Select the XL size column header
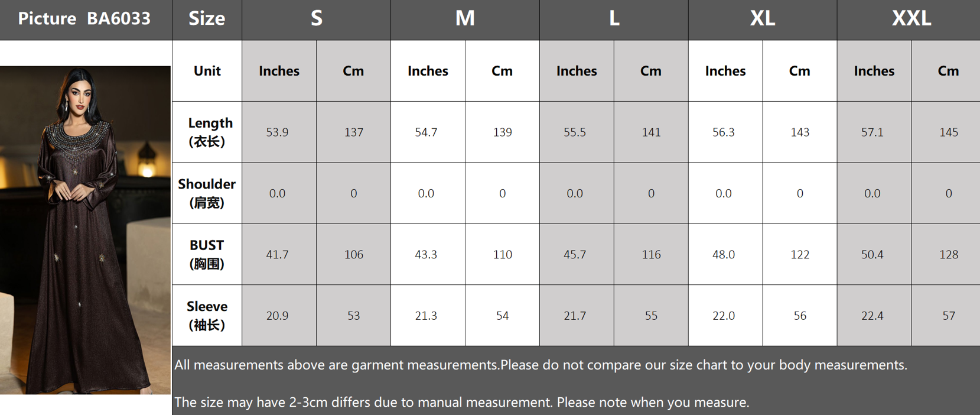The image size is (980, 415). [763, 20]
